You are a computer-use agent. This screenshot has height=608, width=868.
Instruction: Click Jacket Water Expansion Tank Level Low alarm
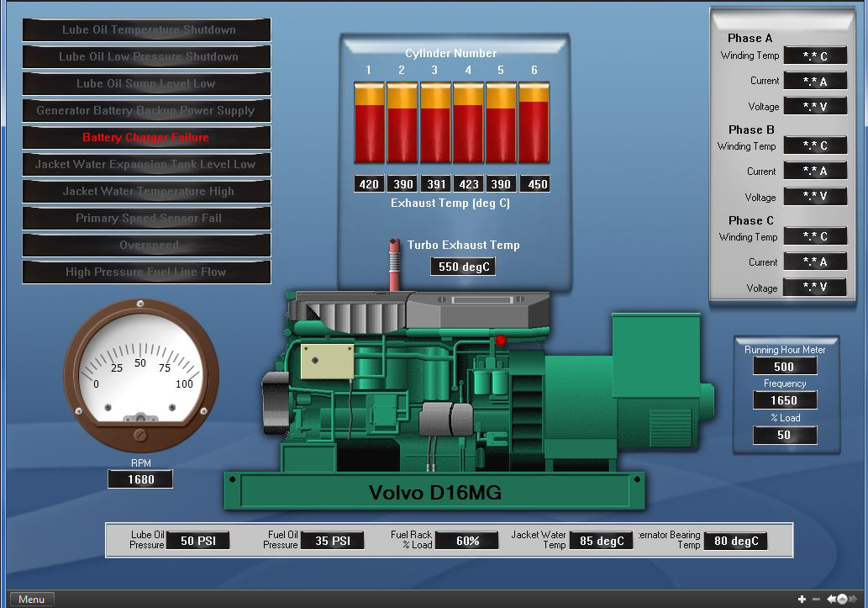tap(147, 164)
